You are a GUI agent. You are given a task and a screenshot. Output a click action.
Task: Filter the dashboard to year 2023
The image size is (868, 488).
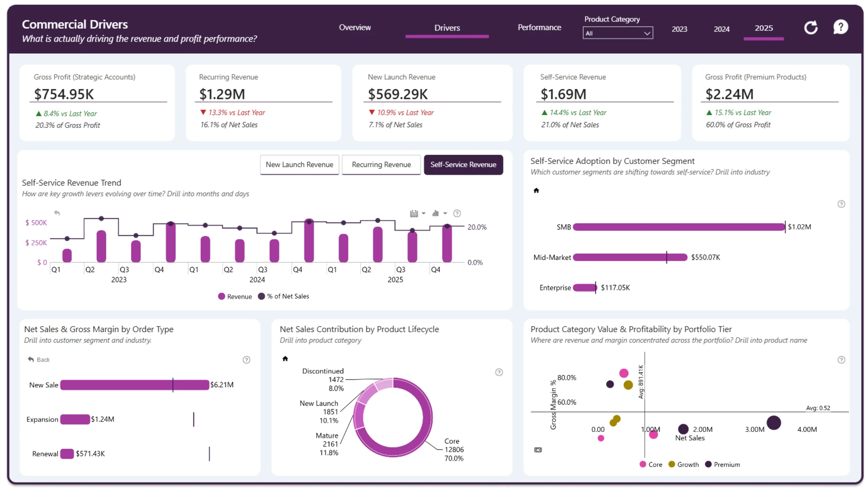[x=679, y=29]
